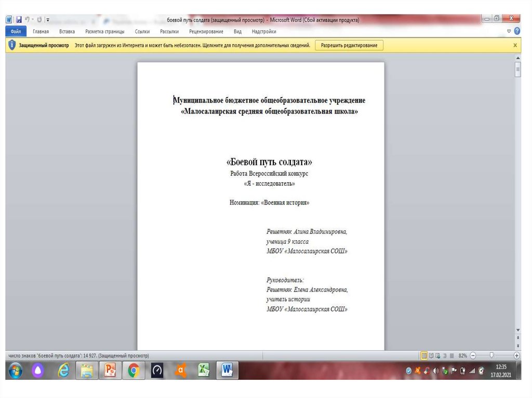Click the text Руководитель: in document
Screen dimensions: 532x398
[x=285, y=280]
